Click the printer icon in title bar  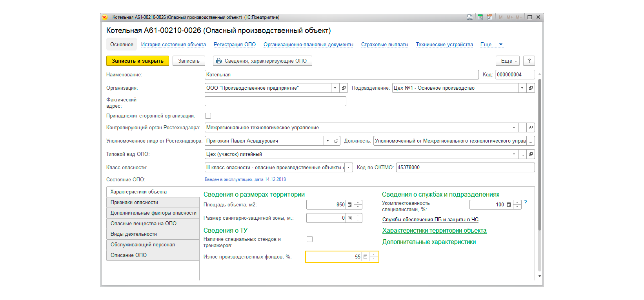click(470, 17)
